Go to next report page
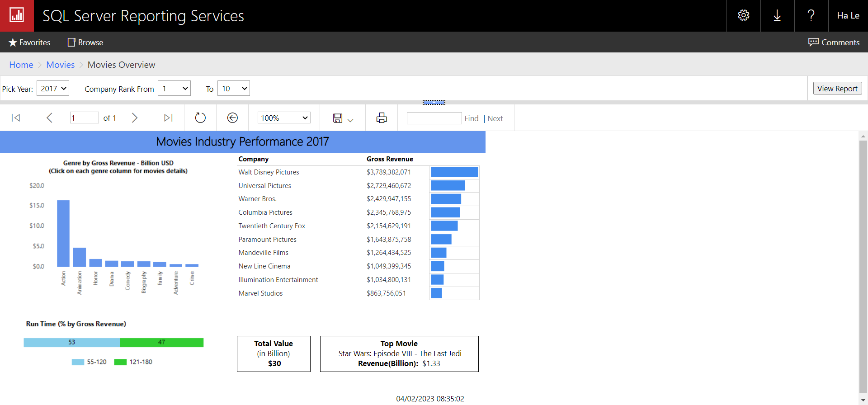The image size is (868, 405). click(x=134, y=118)
